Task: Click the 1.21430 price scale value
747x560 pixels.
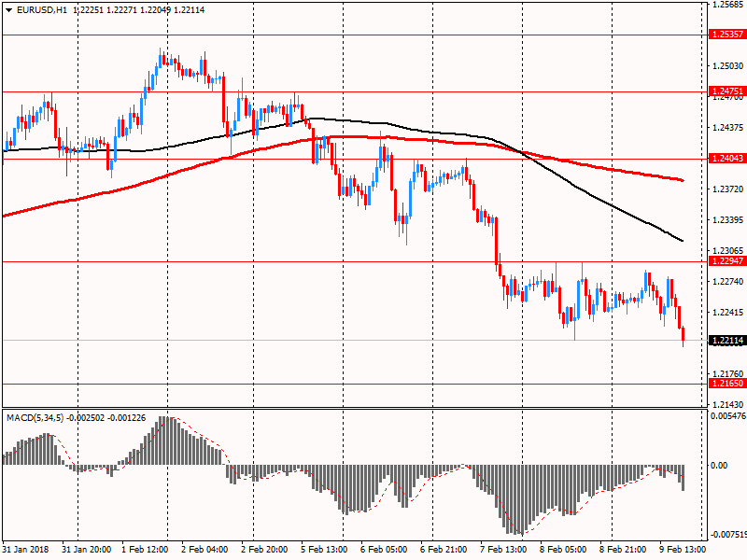Action: pos(728,405)
